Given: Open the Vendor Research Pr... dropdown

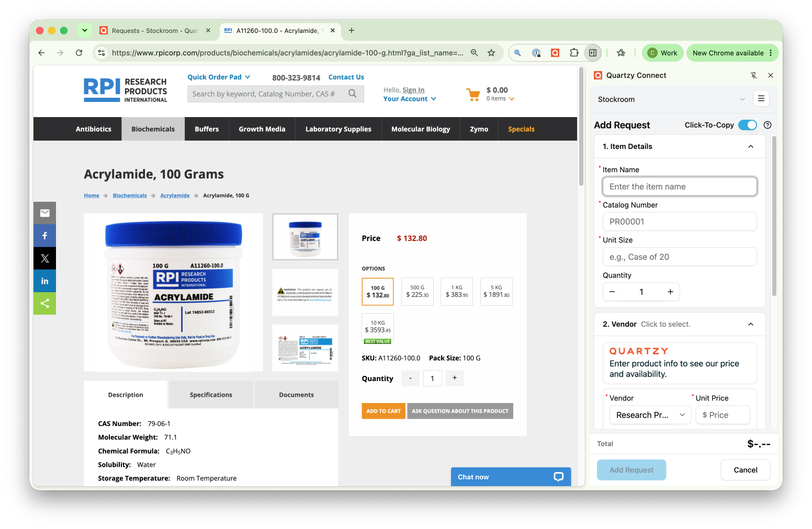Looking at the screenshot, I should tap(650, 415).
